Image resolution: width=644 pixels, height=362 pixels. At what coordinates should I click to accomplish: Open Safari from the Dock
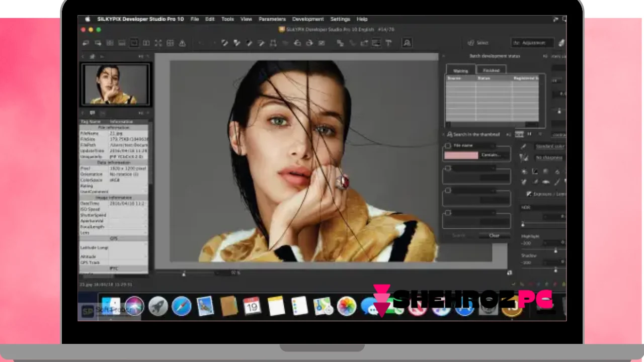[181, 306]
